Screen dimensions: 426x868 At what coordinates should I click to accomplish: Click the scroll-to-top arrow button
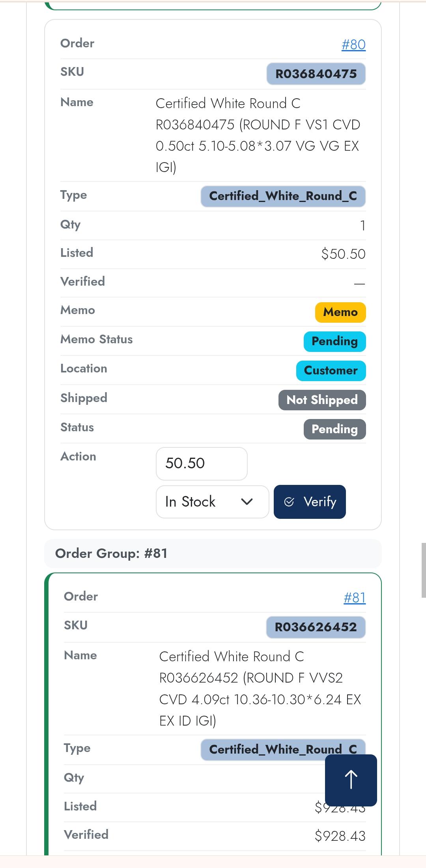(x=351, y=780)
